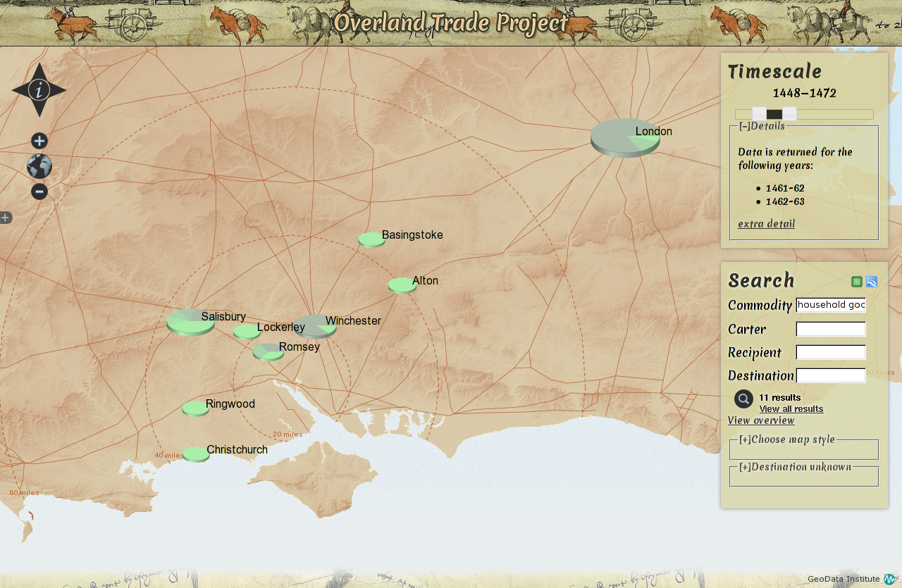
Task: Click the GeoData Institute link text
Action: (x=844, y=579)
